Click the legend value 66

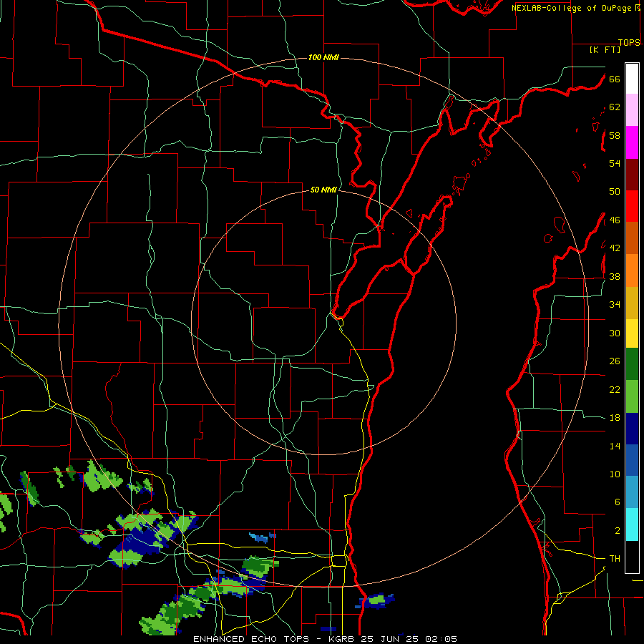[x=615, y=79]
